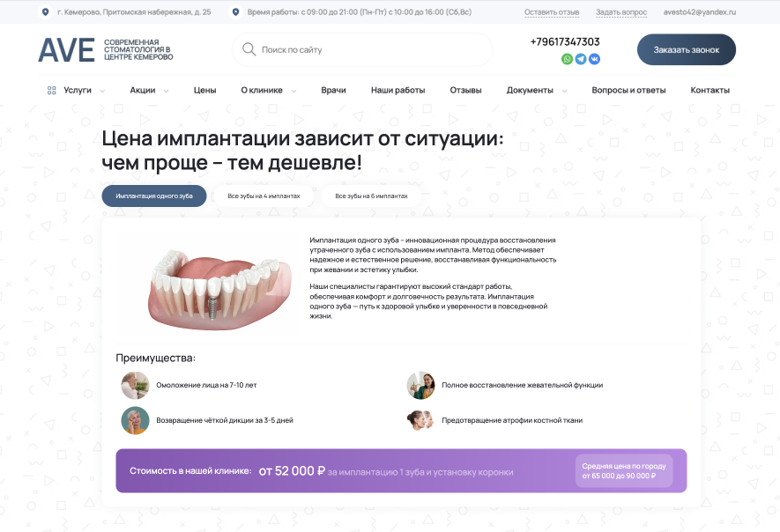The width and height of the screenshot is (780, 532).
Task: Expand the Акции dropdown chevron
Action: (x=166, y=91)
